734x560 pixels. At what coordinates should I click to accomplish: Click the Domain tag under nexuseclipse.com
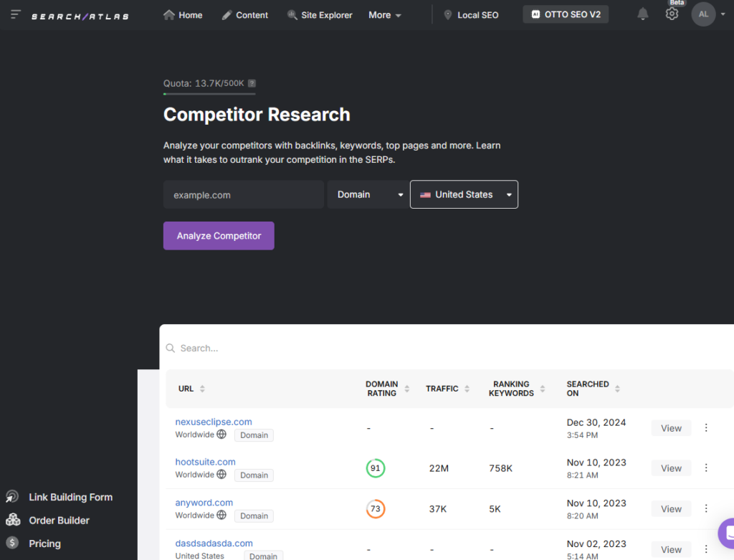[254, 435]
